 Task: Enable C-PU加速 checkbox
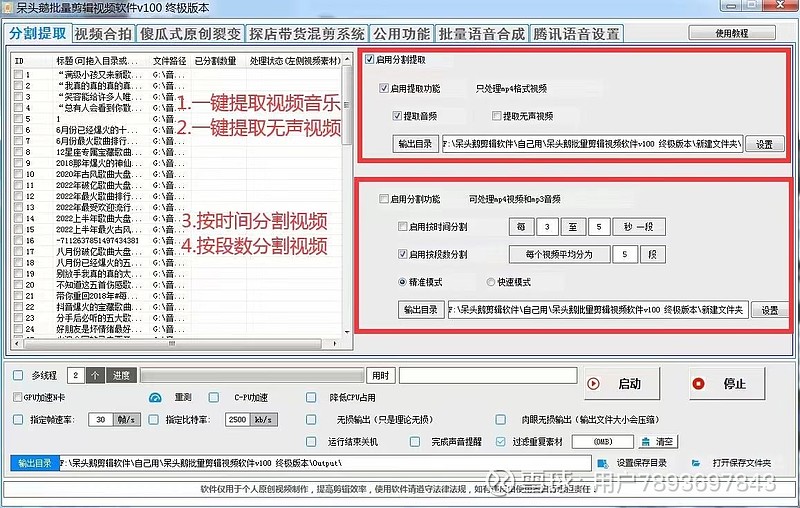(214, 397)
